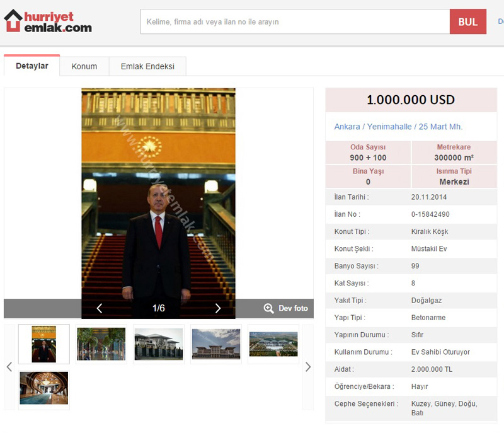
Task: Show previous photo with left arrow
Action: point(99,308)
